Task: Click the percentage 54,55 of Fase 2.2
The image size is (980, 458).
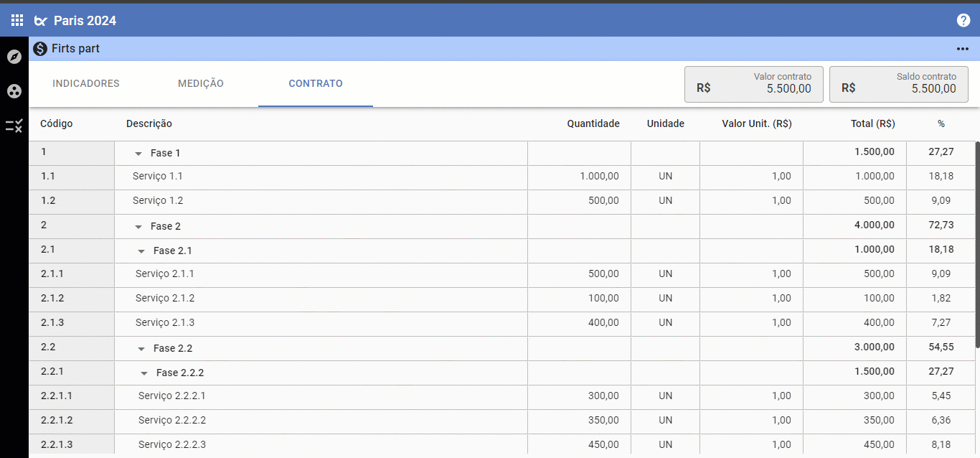Action: point(941,347)
